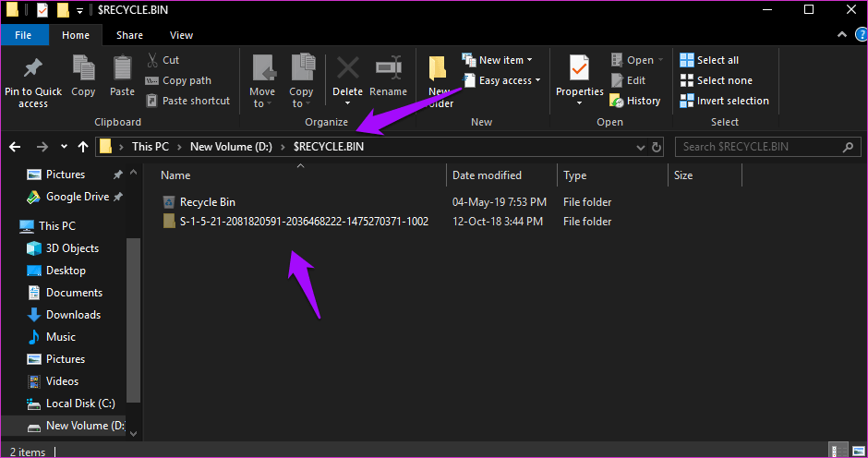Click the Pin to Quick access icon
868x458 pixels.
tap(32, 68)
